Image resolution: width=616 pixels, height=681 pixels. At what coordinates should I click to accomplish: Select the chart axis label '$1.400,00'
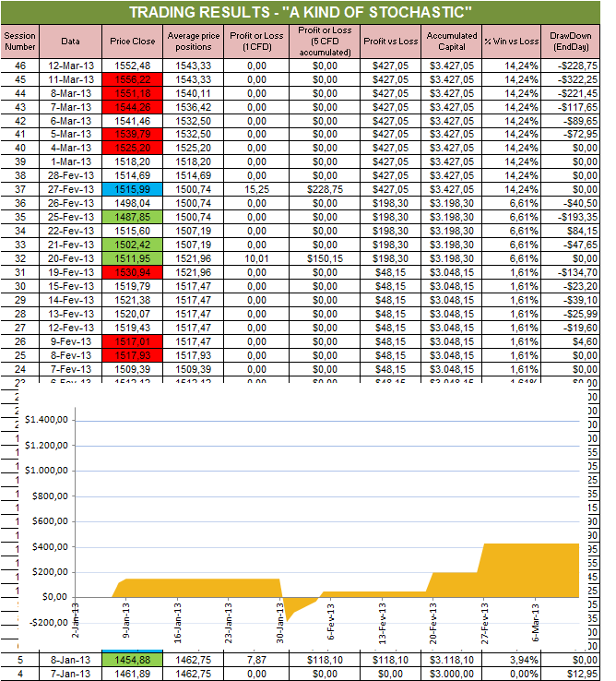(46, 420)
